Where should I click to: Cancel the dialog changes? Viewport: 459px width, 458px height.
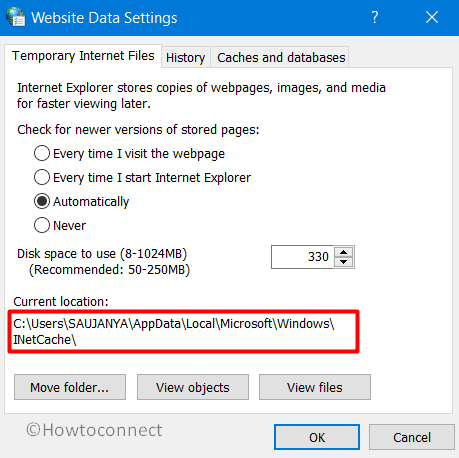pos(412,437)
